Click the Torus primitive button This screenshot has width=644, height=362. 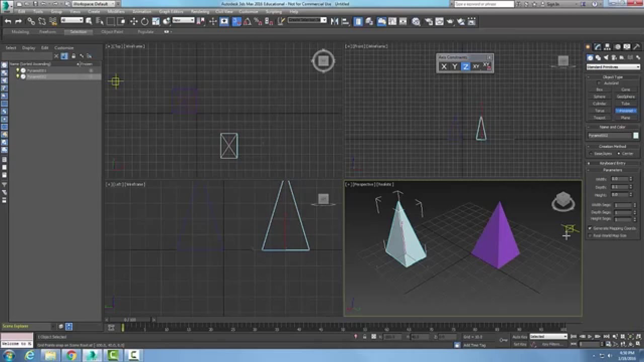599,111
